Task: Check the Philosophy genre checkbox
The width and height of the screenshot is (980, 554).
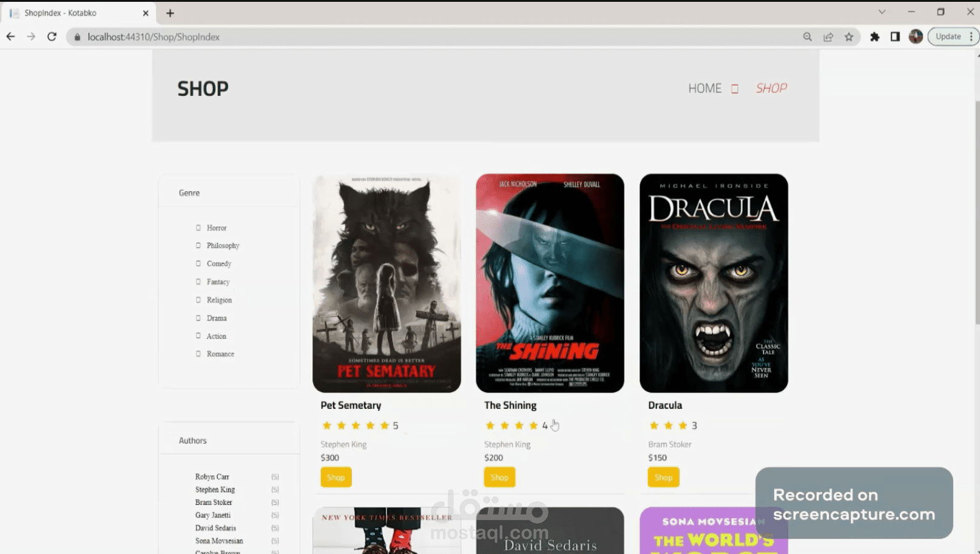Action: (x=198, y=245)
